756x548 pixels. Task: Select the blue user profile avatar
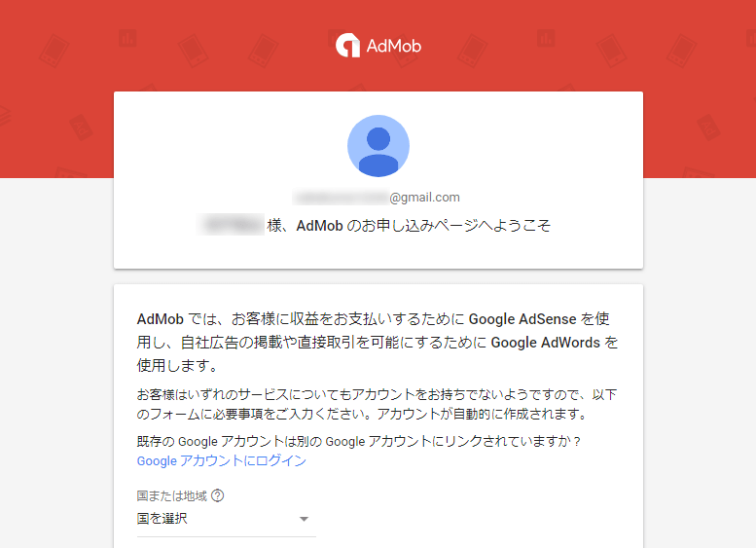[x=378, y=146]
